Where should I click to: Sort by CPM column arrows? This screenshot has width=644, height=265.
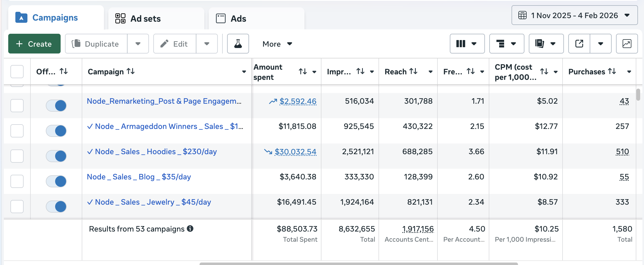tap(544, 71)
